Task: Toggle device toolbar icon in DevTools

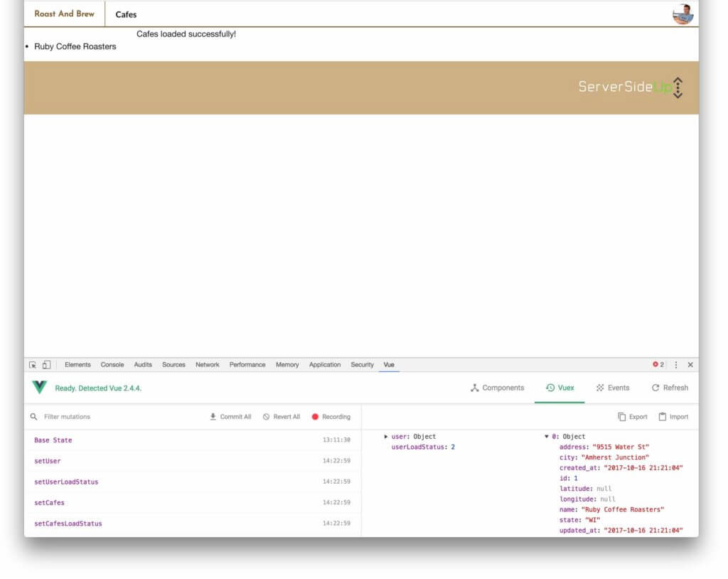Action: [46, 365]
